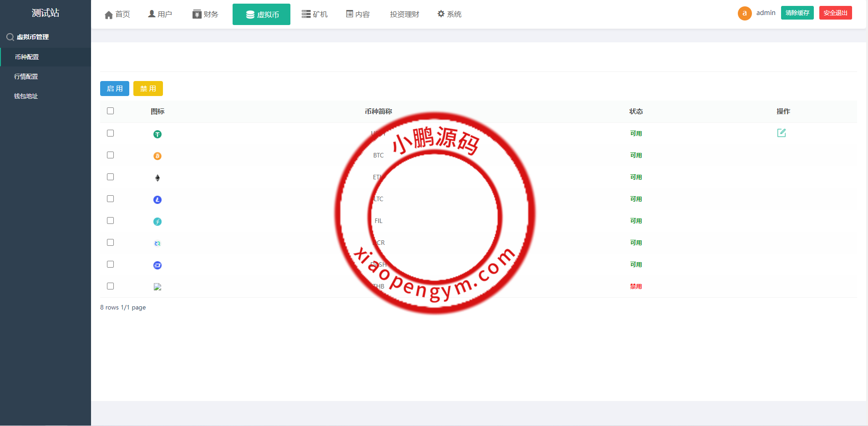Viewport: 868px width, 426px height.
Task: Toggle the select-all checkbox in table header
Action: [110, 111]
